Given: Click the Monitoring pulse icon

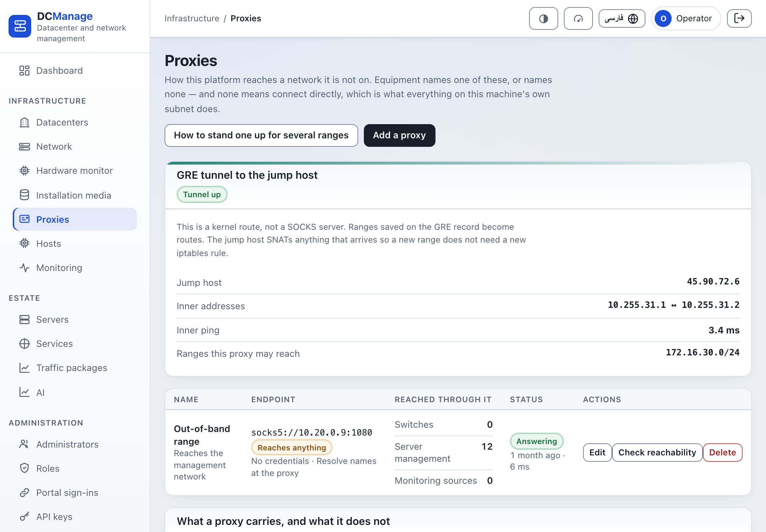Looking at the screenshot, I should pyautogui.click(x=24, y=268).
